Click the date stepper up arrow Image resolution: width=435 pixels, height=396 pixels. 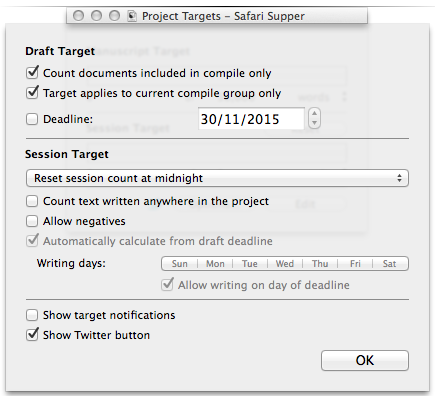314,113
